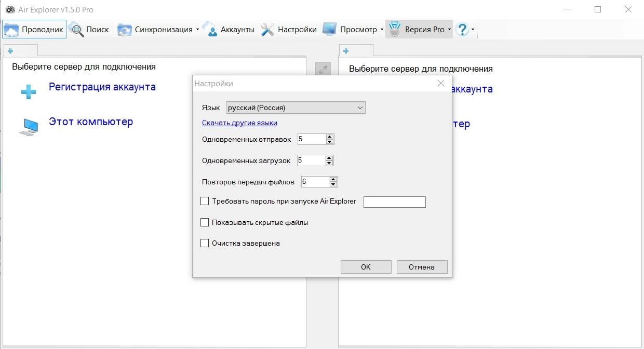
Task: Click the Одновременных отправок value field
Action: click(312, 139)
